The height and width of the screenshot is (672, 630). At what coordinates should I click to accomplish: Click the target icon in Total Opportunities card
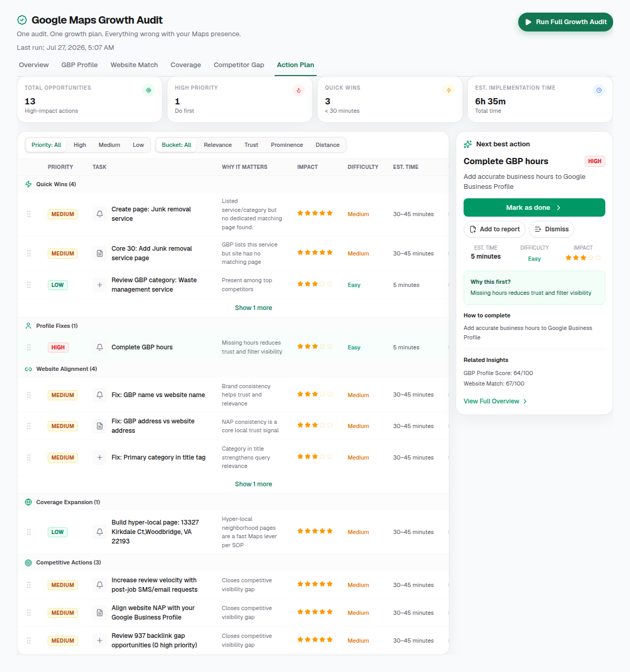pos(149,90)
